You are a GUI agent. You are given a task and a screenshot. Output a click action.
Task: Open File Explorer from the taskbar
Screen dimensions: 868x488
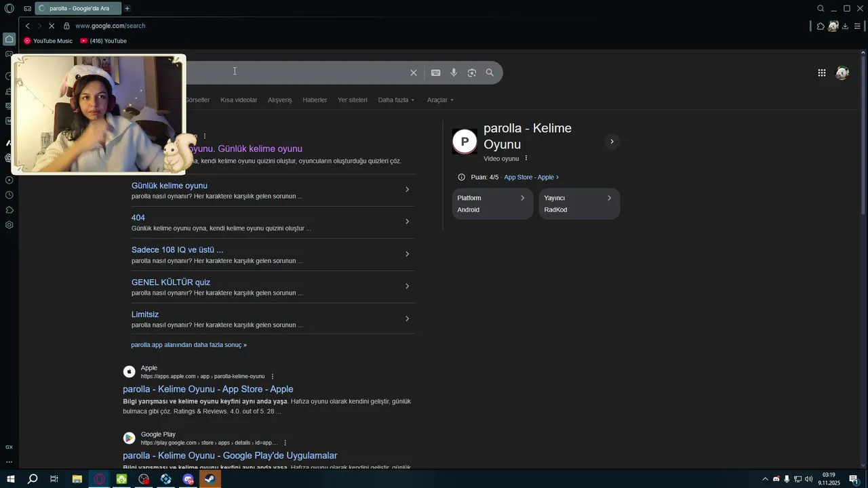(x=77, y=479)
